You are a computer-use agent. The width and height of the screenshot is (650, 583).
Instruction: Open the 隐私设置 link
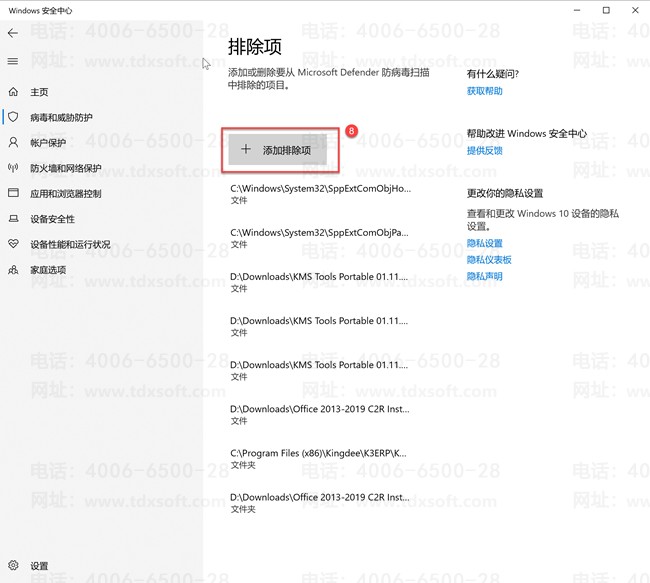[484, 243]
